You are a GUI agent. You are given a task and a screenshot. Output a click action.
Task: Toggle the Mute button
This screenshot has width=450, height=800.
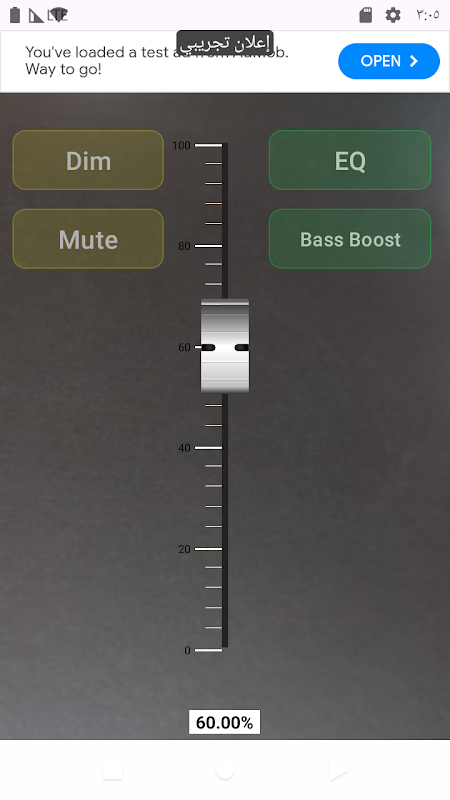click(88, 239)
